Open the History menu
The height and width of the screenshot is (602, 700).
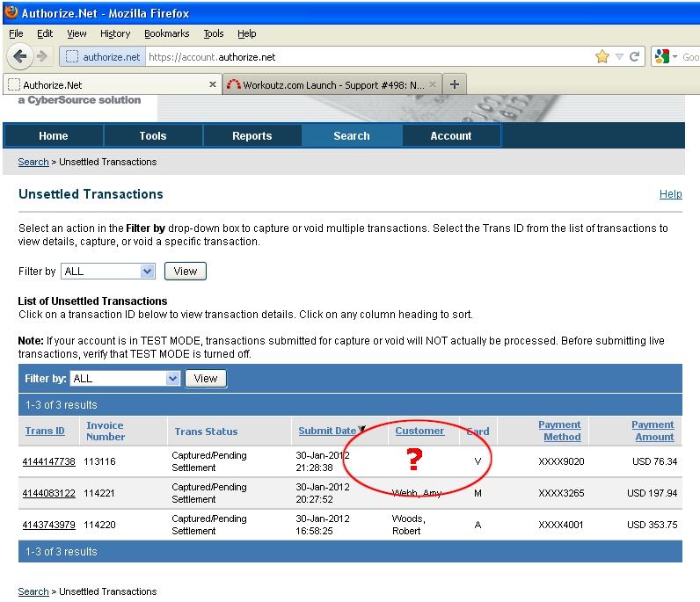[115, 33]
